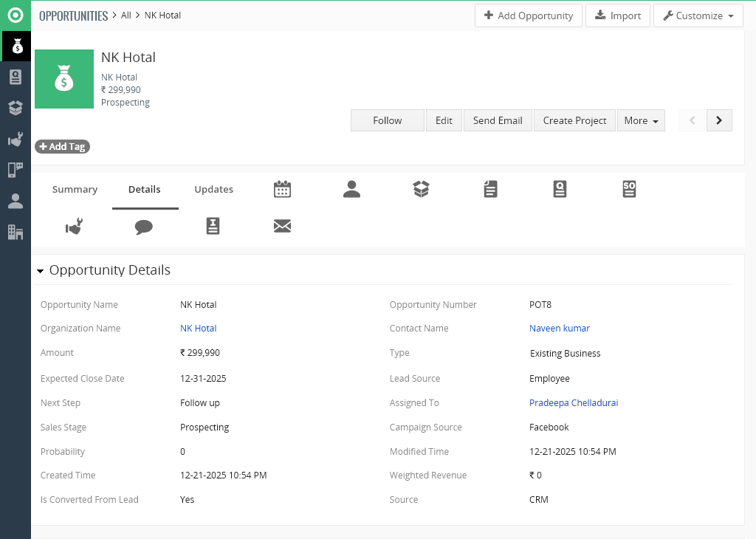Viewport: 756px width, 539px height.
Task: Open the Quotes tab icon
Action: pyautogui.click(x=560, y=189)
